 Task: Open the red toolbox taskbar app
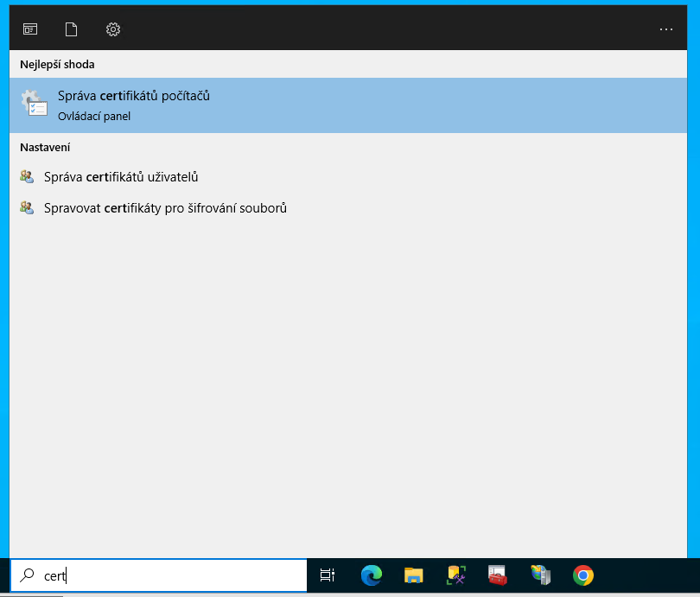[x=498, y=575]
